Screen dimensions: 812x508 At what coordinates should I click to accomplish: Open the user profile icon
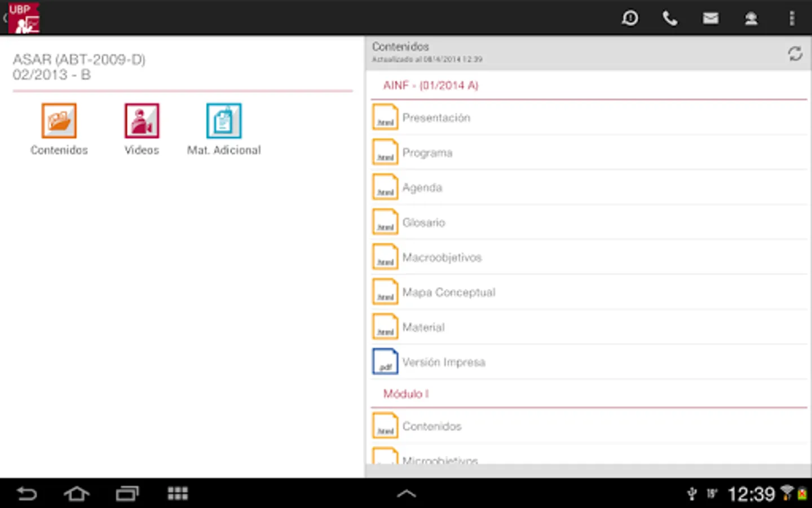pyautogui.click(x=751, y=19)
